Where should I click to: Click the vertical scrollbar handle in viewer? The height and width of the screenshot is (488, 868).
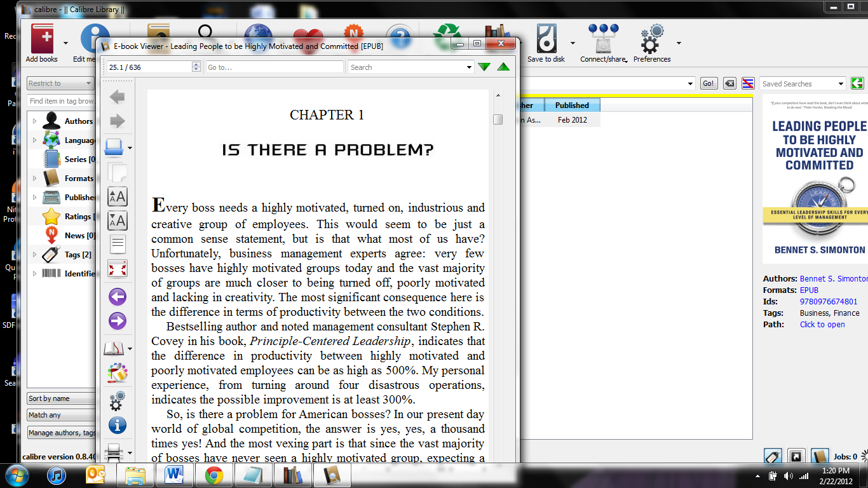[x=498, y=119]
